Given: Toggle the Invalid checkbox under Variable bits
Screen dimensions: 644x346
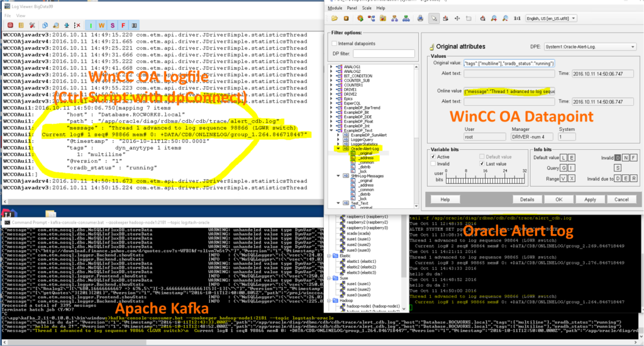Looking at the screenshot, I should click(433, 164).
